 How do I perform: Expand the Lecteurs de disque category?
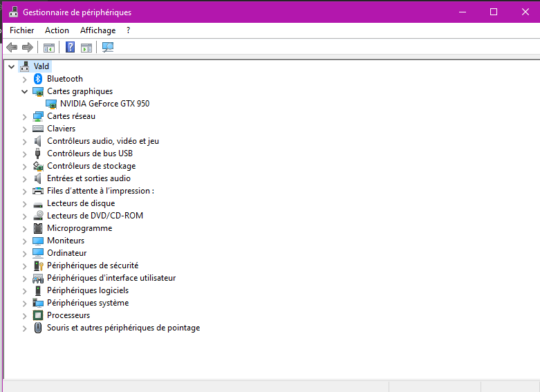coord(24,204)
